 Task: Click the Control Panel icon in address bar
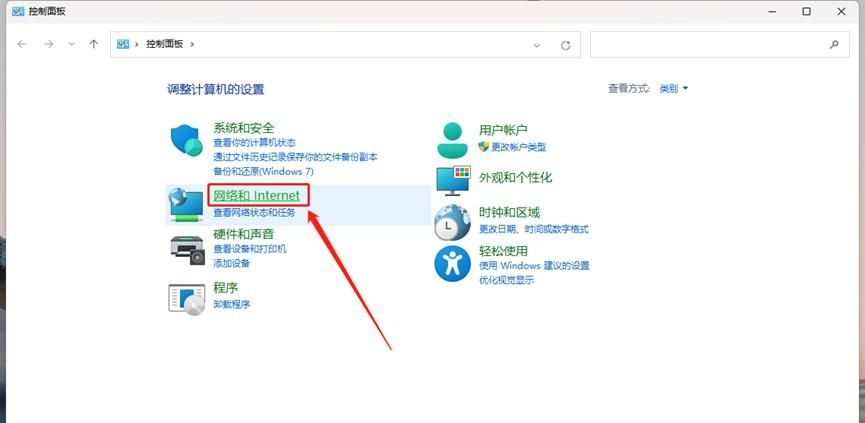pos(123,44)
